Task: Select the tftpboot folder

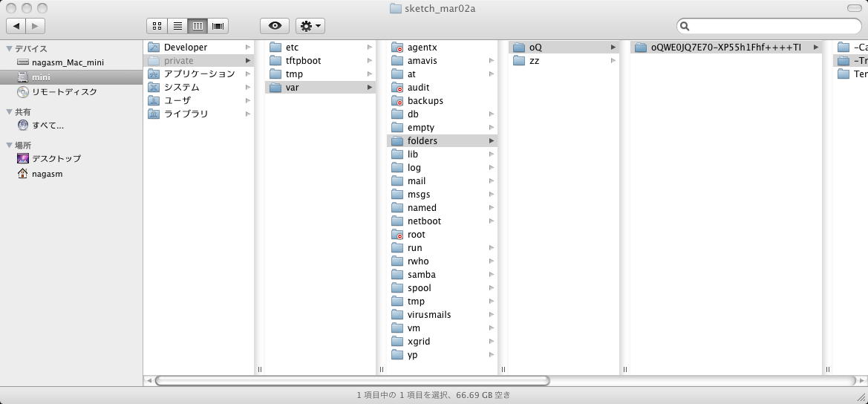Action: click(321, 60)
